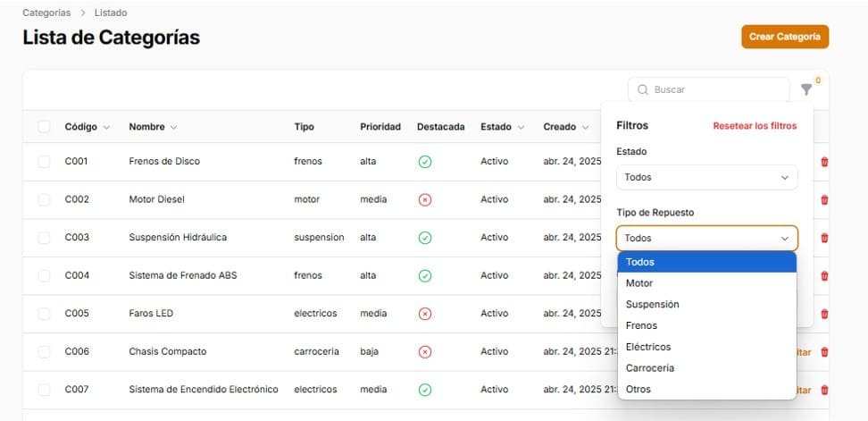Choose Eléctricos in the repuesto list
The height and width of the screenshot is (421, 868).
click(707, 347)
